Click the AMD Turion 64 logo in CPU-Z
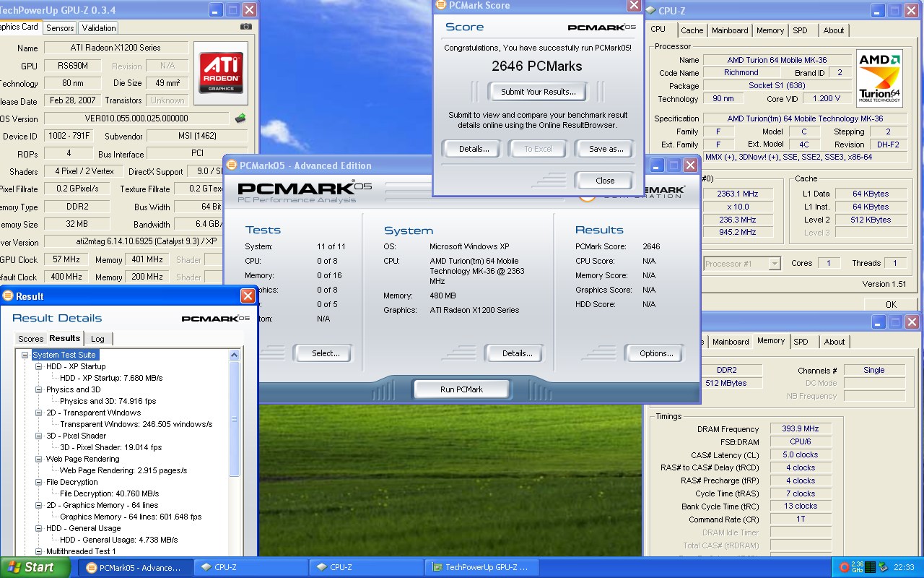 [x=880, y=79]
